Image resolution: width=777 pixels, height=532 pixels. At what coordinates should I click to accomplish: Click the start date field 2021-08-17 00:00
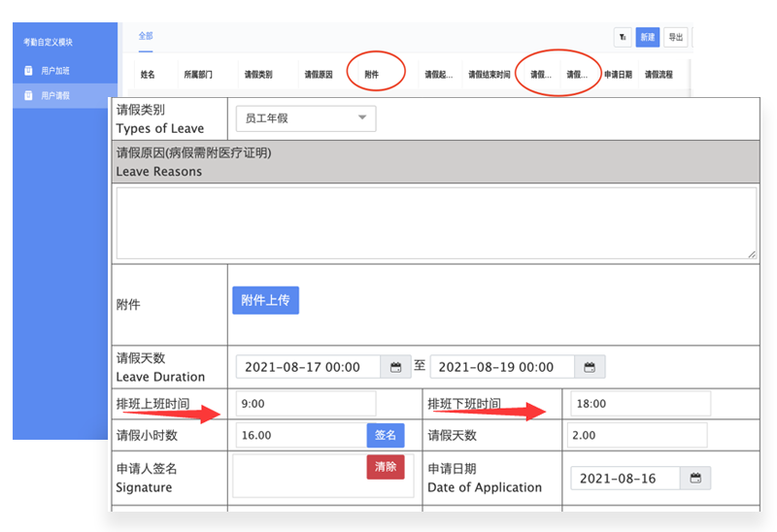(x=308, y=367)
